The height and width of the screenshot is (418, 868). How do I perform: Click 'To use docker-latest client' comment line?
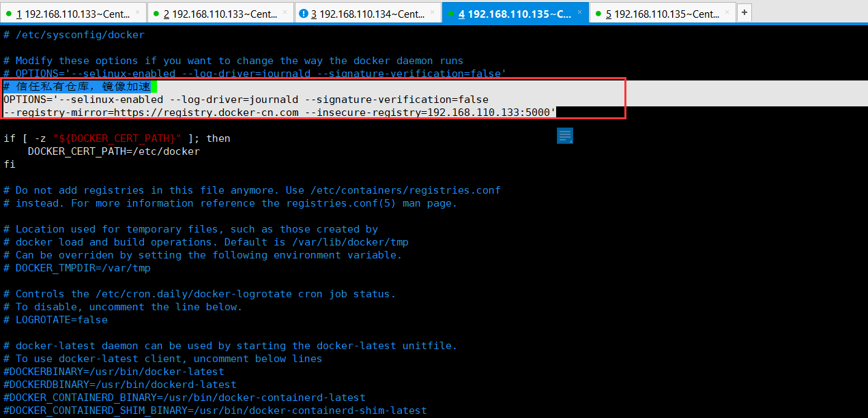point(162,359)
